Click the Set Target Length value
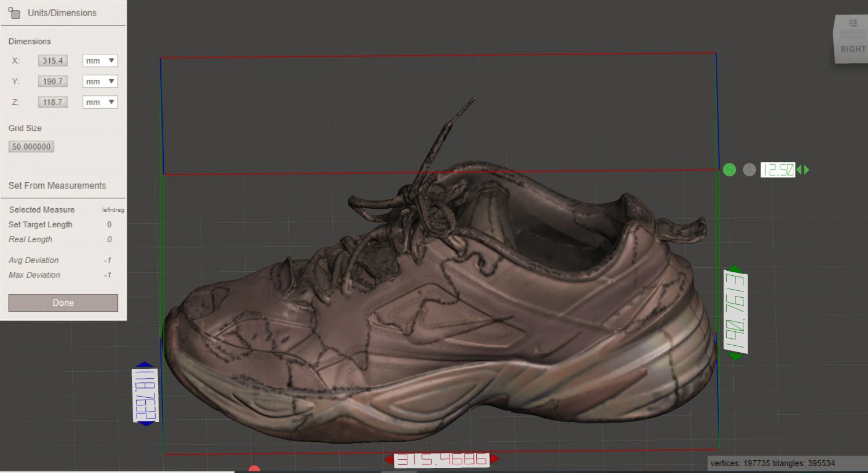The height and width of the screenshot is (473, 868). click(109, 224)
